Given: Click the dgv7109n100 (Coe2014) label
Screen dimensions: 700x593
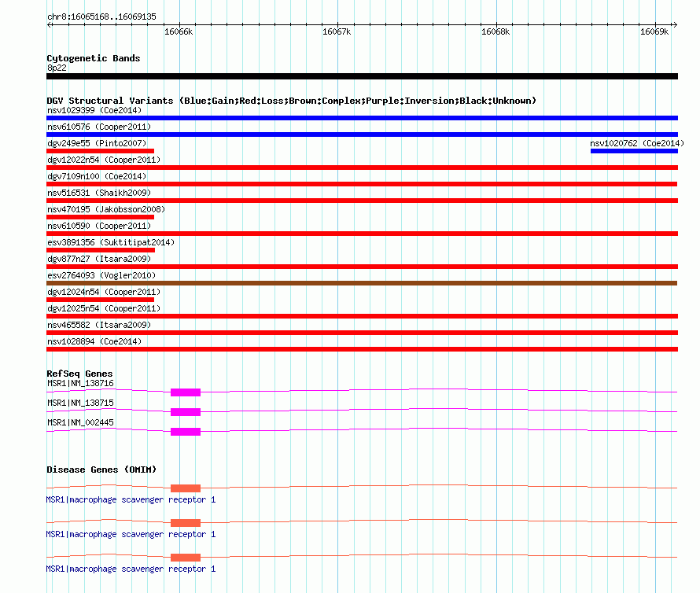Looking at the screenshot, I should (97, 176).
